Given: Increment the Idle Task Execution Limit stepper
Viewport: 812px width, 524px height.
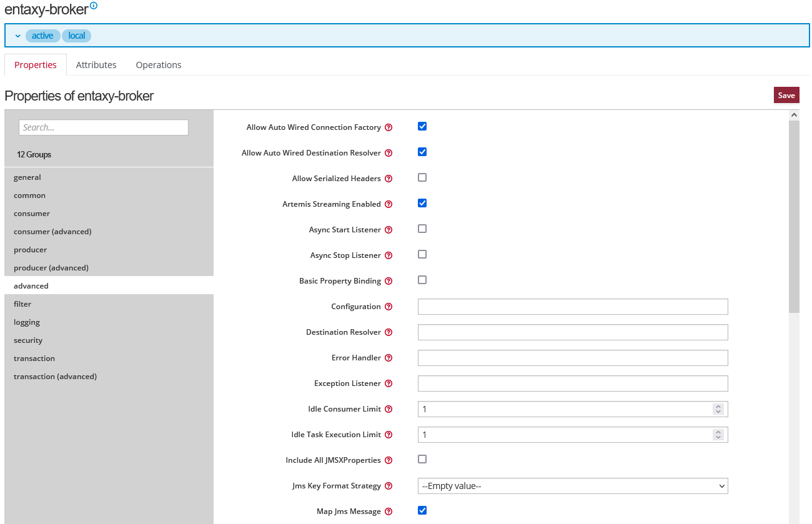Looking at the screenshot, I should pos(718,432).
